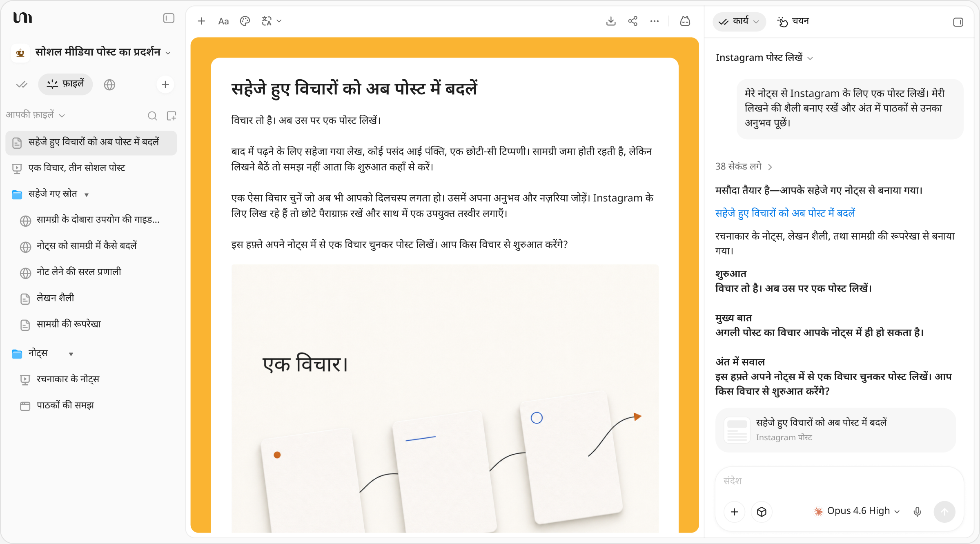Image resolution: width=980 pixels, height=544 pixels.
Task: Click paragraph starting विचार तो है in document
Action: click(x=306, y=120)
